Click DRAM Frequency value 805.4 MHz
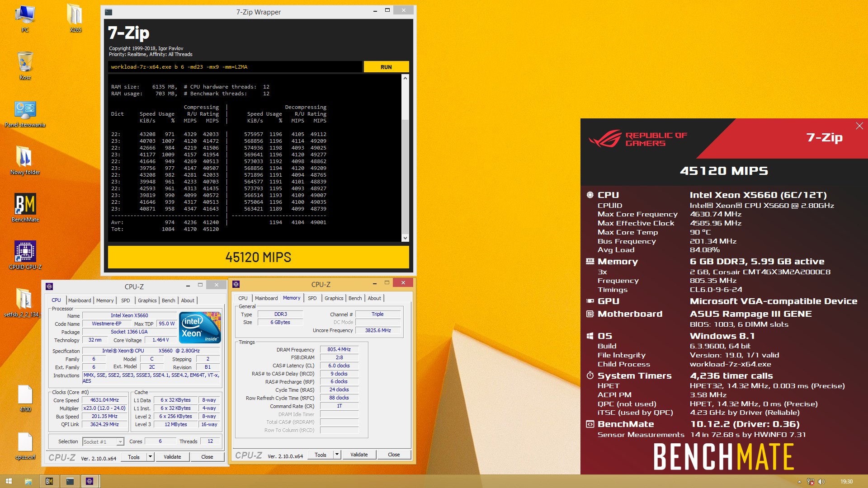This screenshot has width=868, height=488. click(x=339, y=349)
